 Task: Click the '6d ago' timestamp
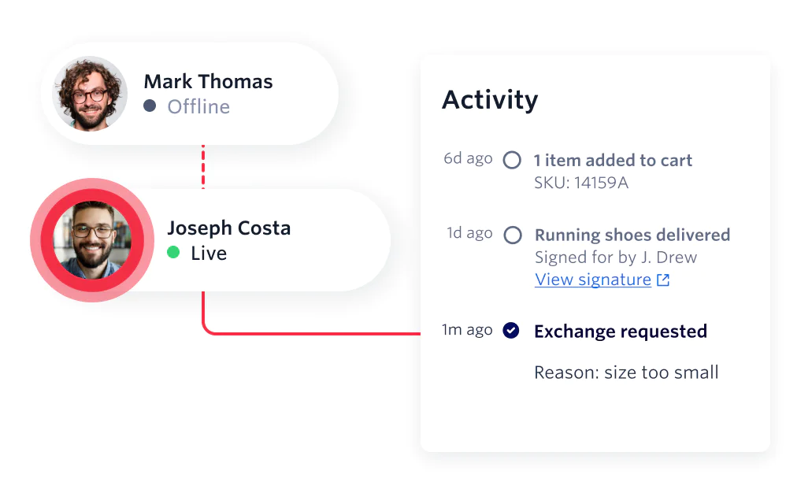click(468, 158)
